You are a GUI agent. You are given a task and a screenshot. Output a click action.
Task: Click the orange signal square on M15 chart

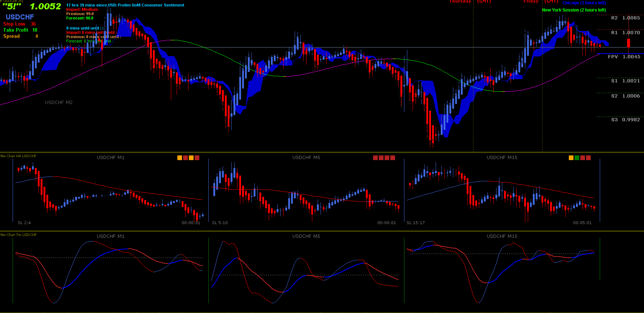click(x=571, y=158)
